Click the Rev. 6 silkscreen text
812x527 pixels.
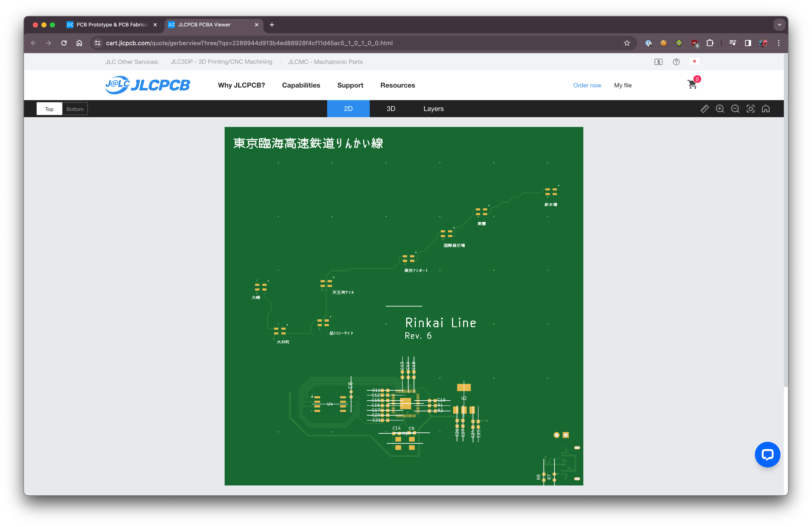click(418, 336)
